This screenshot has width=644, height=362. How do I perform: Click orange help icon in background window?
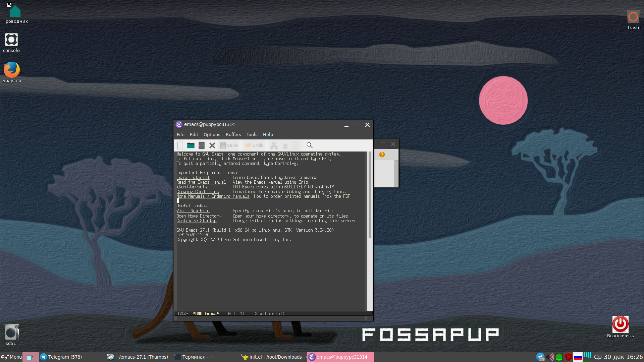coord(382,155)
